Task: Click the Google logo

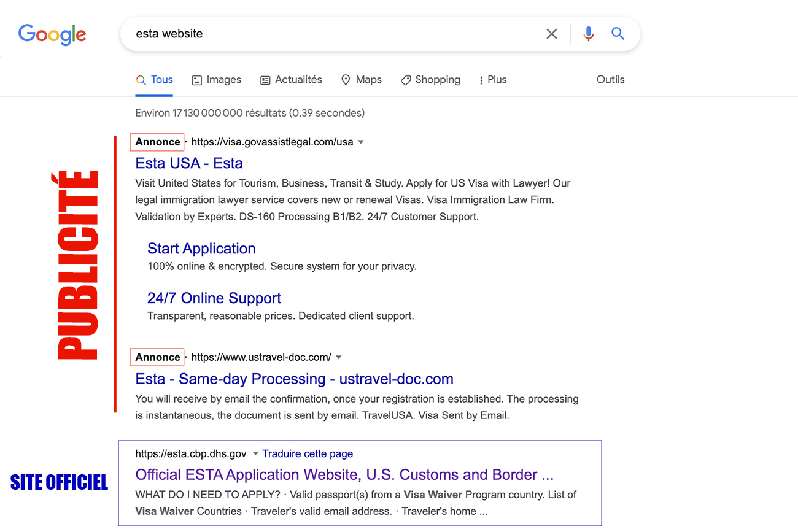Action: pyautogui.click(x=52, y=34)
